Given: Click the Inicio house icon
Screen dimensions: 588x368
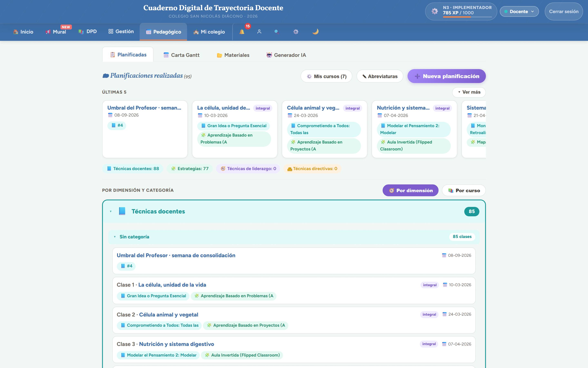Looking at the screenshot, I should 16,32.
